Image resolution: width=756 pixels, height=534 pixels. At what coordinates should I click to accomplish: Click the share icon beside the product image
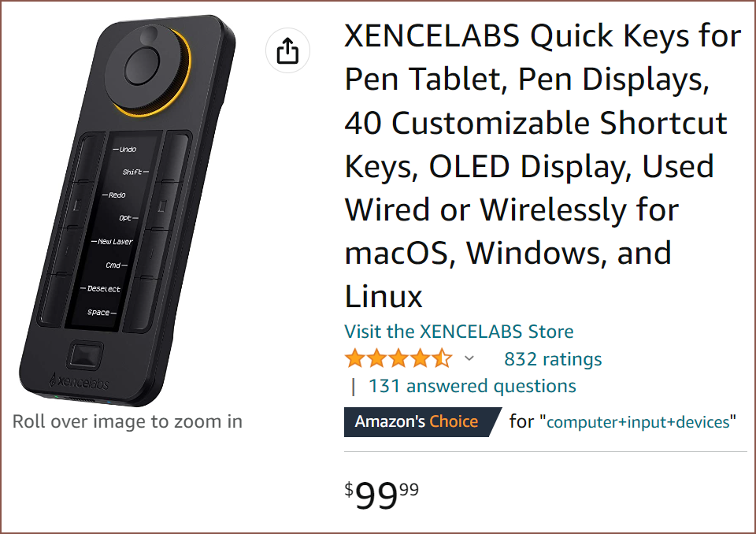pyautogui.click(x=288, y=51)
